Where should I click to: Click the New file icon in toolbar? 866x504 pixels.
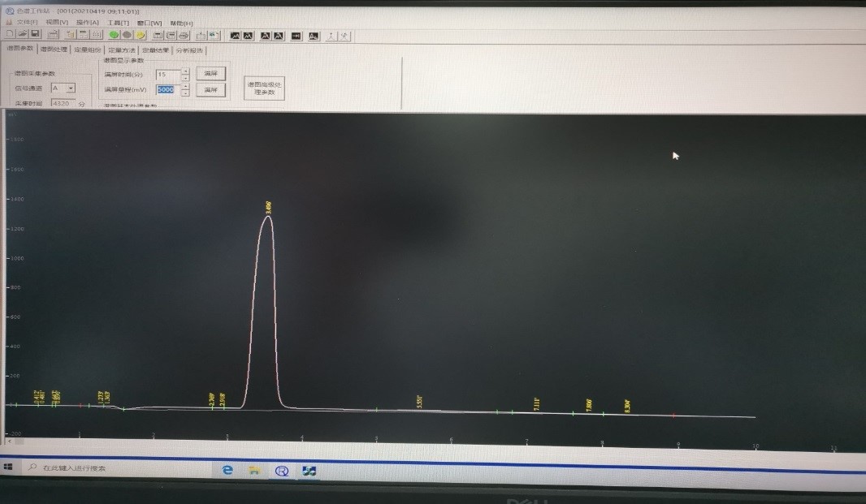(x=9, y=35)
